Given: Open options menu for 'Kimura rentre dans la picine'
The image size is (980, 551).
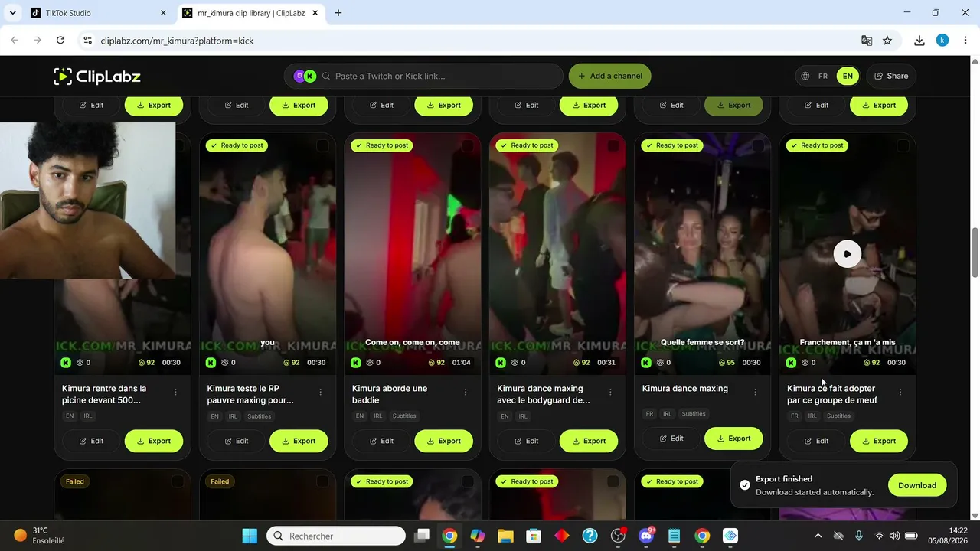Looking at the screenshot, I should pos(175,392).
